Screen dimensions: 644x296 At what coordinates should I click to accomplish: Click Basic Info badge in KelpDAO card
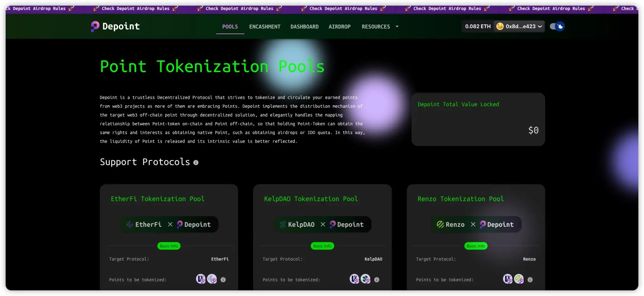(322, 246)
